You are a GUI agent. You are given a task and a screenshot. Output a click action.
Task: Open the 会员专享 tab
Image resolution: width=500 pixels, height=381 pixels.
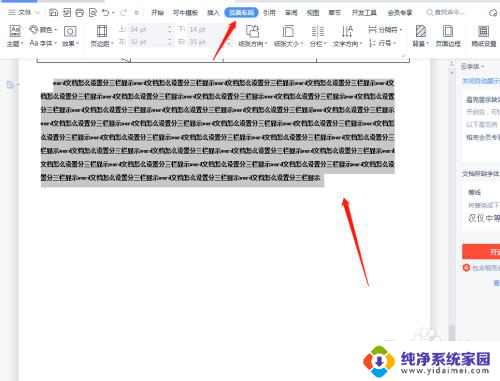point(400,13)
